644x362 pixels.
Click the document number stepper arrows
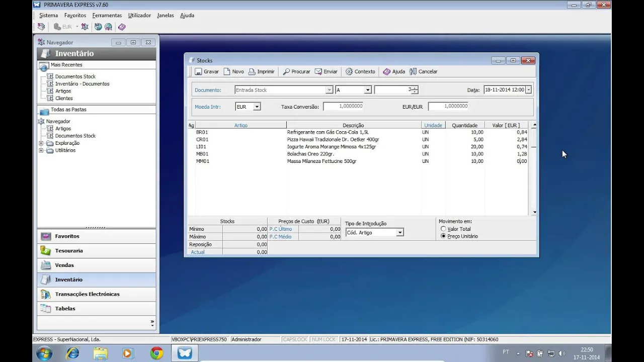(415, 90)
